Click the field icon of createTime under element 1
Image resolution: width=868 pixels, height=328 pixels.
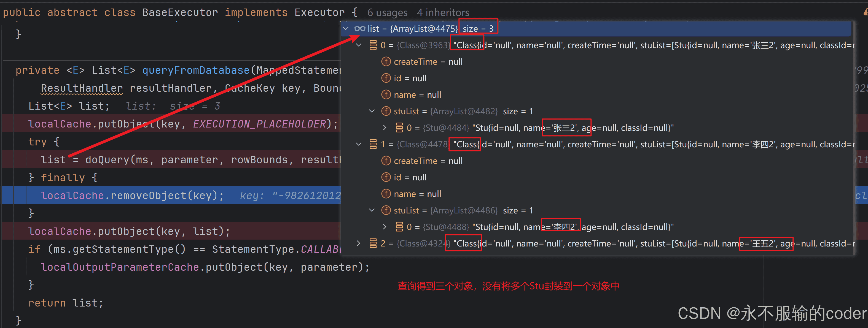[x=386, y=161]
